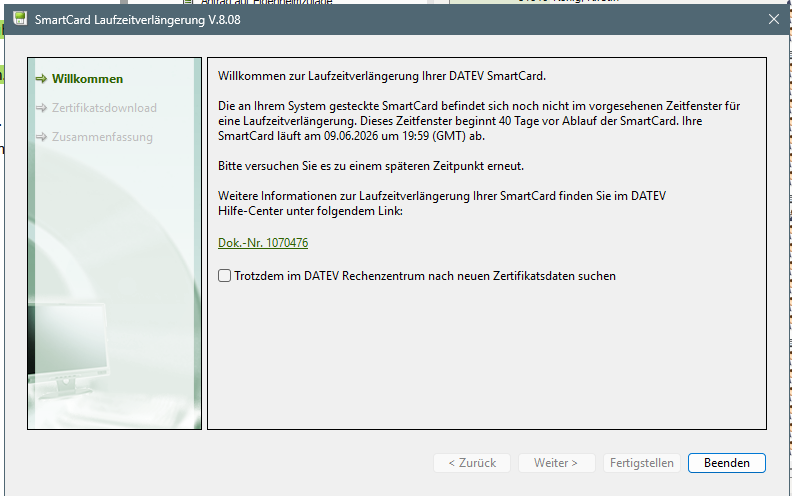Close the SmartCard Laufzeitverlängerung dialog

[773, 19]
